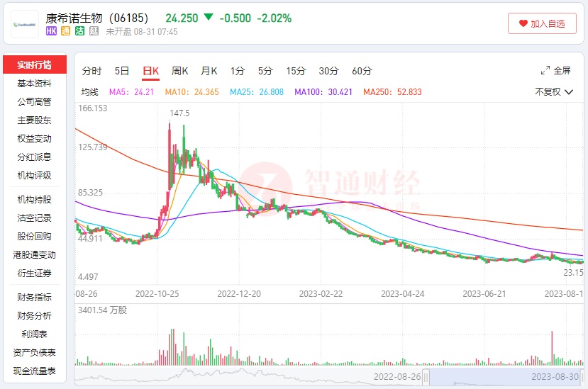Switch to 30分 interval tab
The width and height of the screenshot is (588, 389).
point(329,71)
